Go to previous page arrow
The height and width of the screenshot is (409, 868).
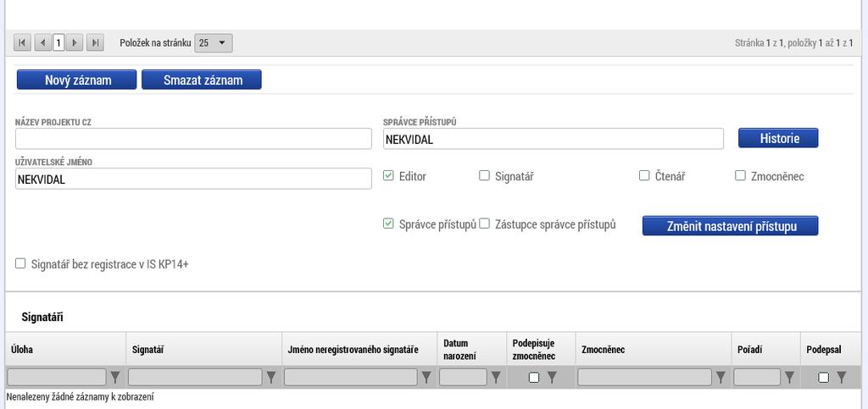click(42, 42)
